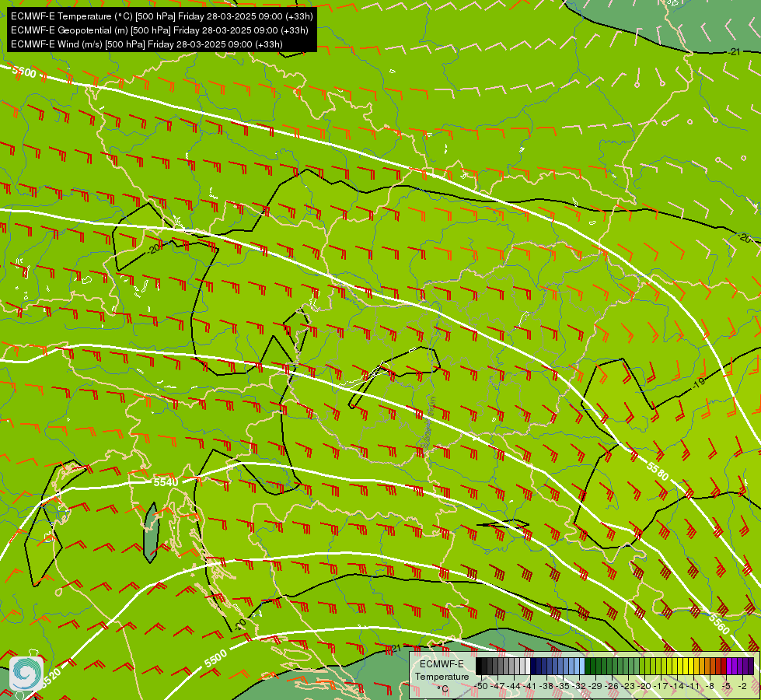
Task: Click the legend tick label -35
Action: (563, 686)
